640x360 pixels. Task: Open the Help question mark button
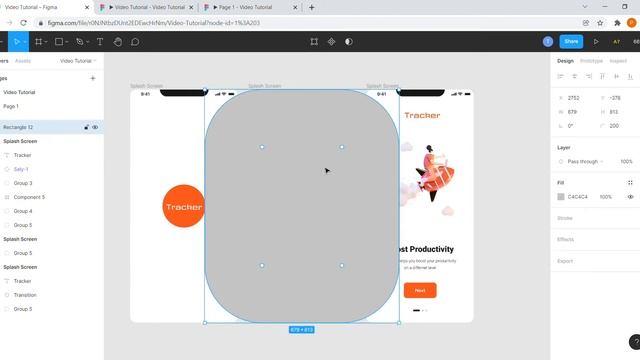636,342
